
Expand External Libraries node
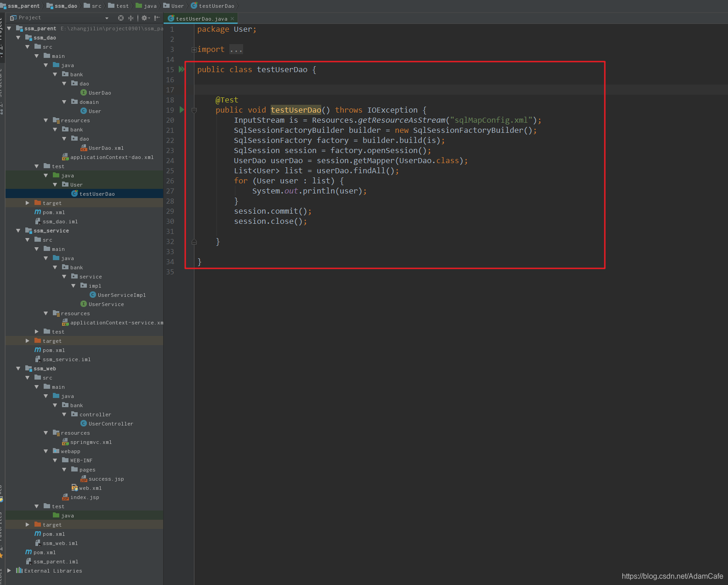9,571
